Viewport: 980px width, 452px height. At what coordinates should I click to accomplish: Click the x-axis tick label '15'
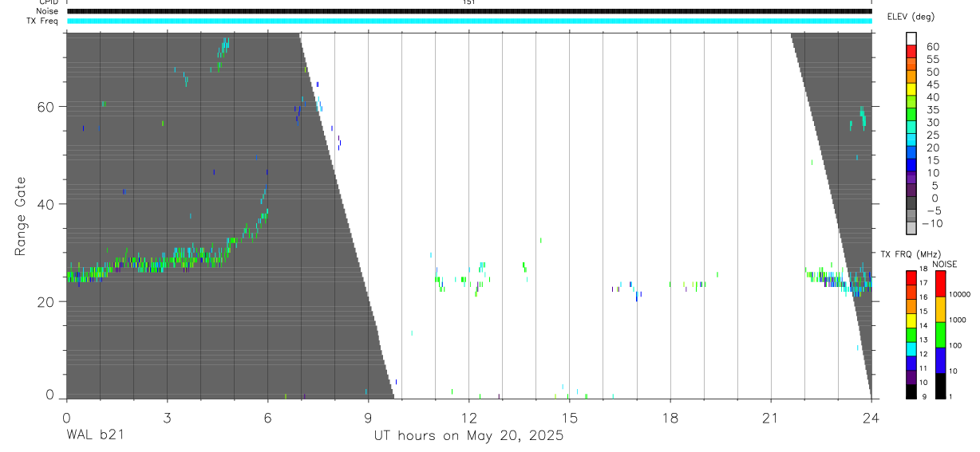pyautogui.click(x=570, y=418)
